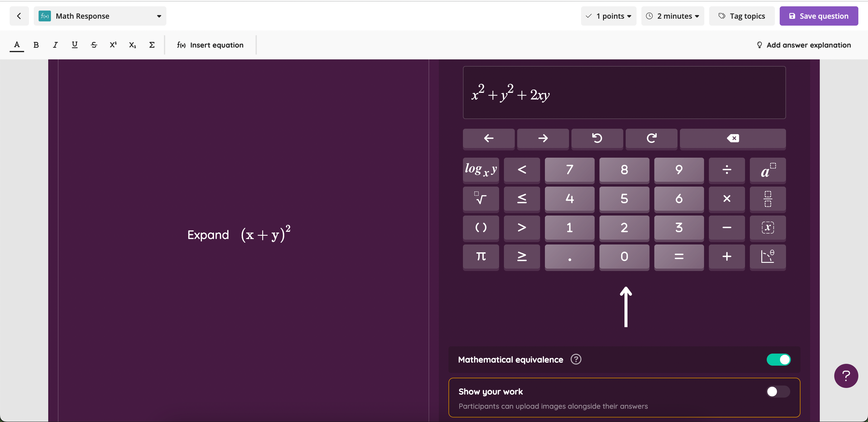
Task: Click the back navigation arrow icon
Action: tap(19, 15)
